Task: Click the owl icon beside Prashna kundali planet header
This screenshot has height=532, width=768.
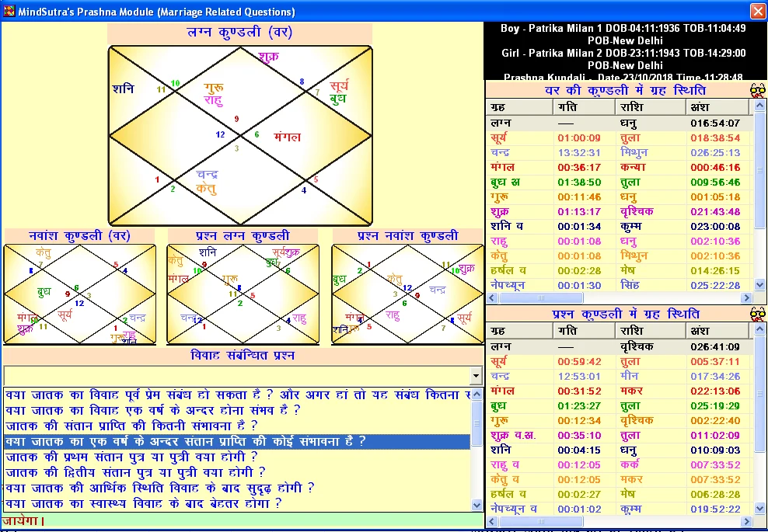Action: [x=757, y=315]
